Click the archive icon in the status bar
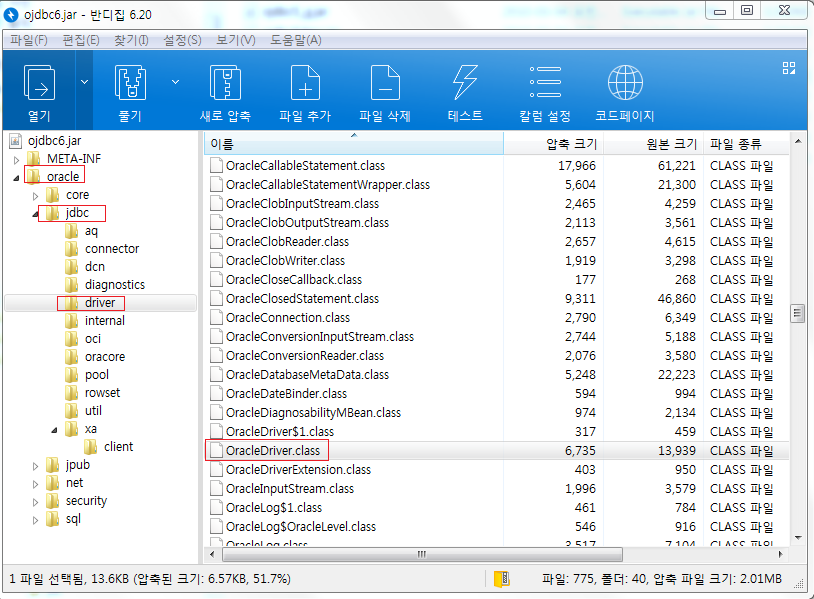Image resolution: width=814 pixels, height=599 pixels. click(x=501, y=579)
